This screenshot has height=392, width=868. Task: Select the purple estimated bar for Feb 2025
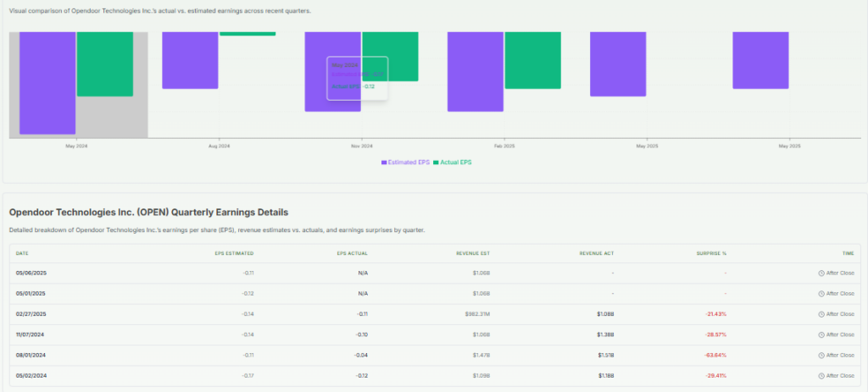(x=476, y=72)
